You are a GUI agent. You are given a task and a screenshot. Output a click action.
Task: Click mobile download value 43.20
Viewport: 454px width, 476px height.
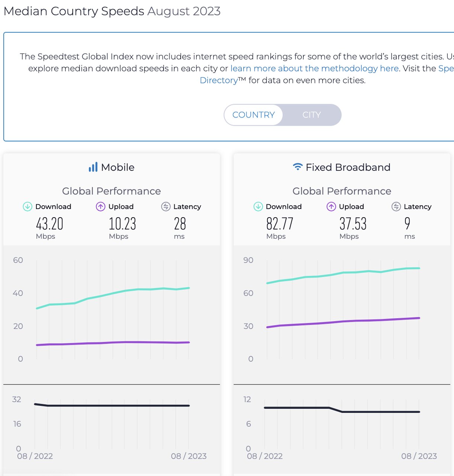pyautogui.click(x=49, y=224)
